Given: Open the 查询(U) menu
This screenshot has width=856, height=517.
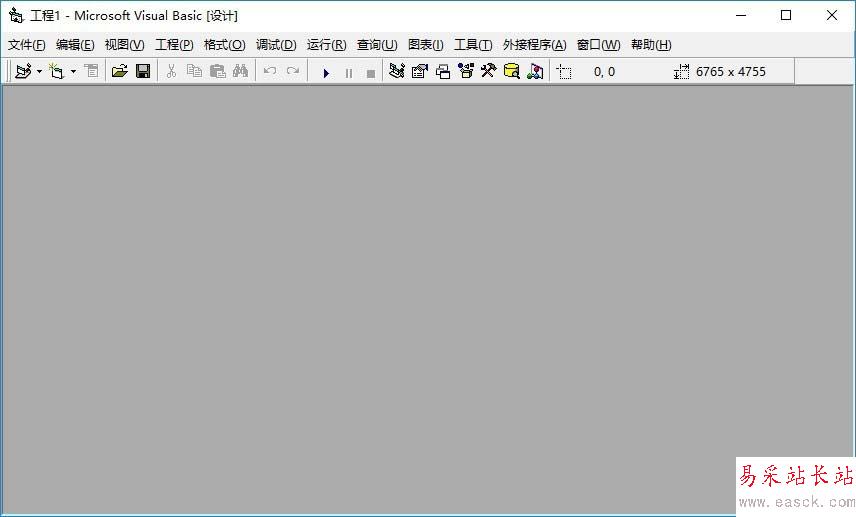Looking at the screenshot, I should (x=377, y=45).
